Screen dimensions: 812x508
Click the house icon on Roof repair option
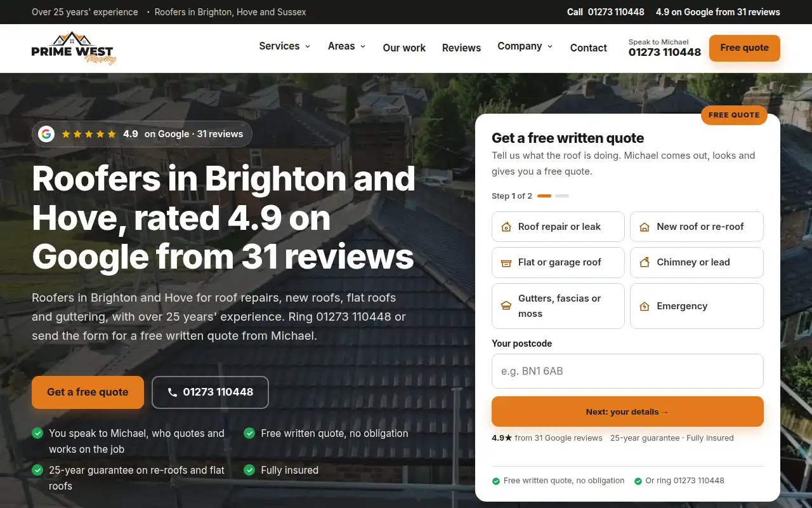click(x=506, y=227)
